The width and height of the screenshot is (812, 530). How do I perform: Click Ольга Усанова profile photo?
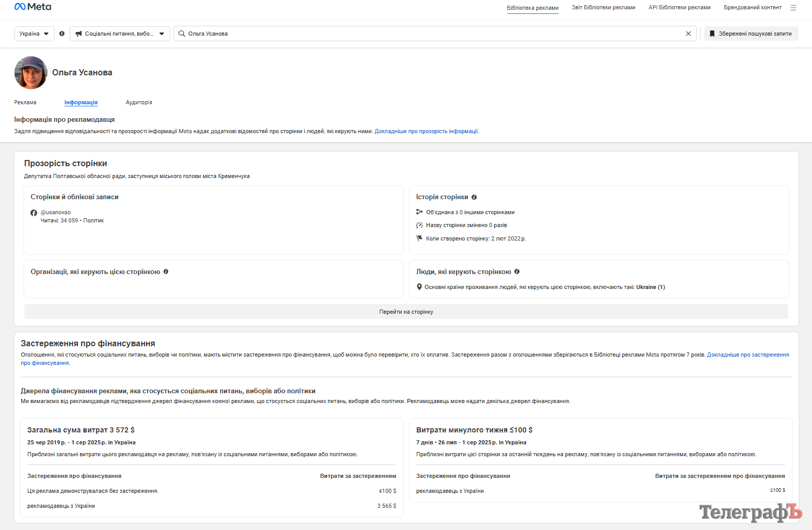(31, 73)
